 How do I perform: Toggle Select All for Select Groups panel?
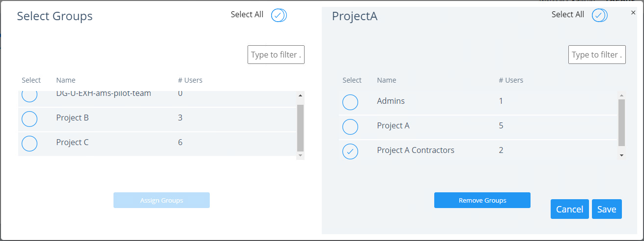pos(279,15)
